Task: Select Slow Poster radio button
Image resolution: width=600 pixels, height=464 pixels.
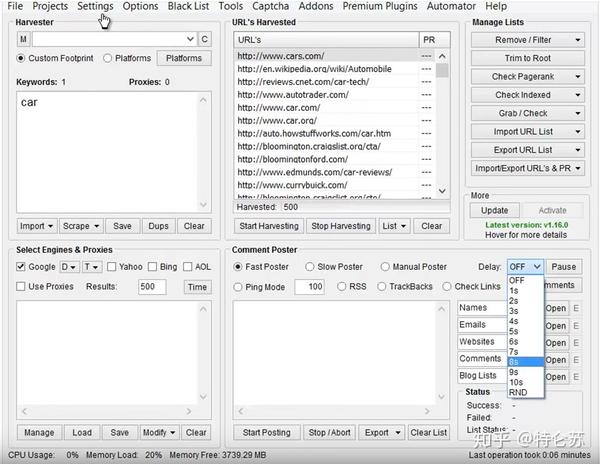Action: [x=310, y=267]
